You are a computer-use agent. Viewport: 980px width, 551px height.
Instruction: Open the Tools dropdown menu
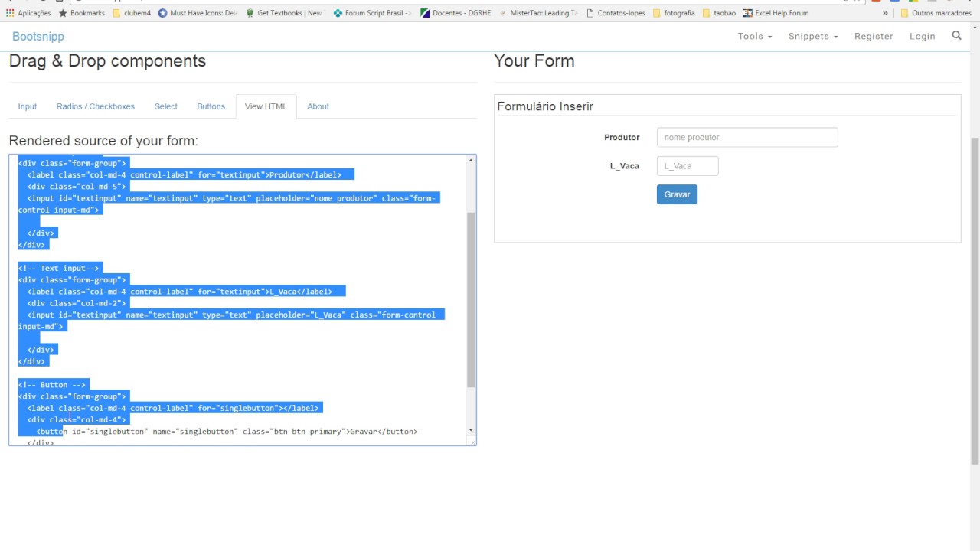(x=755, y=36)
